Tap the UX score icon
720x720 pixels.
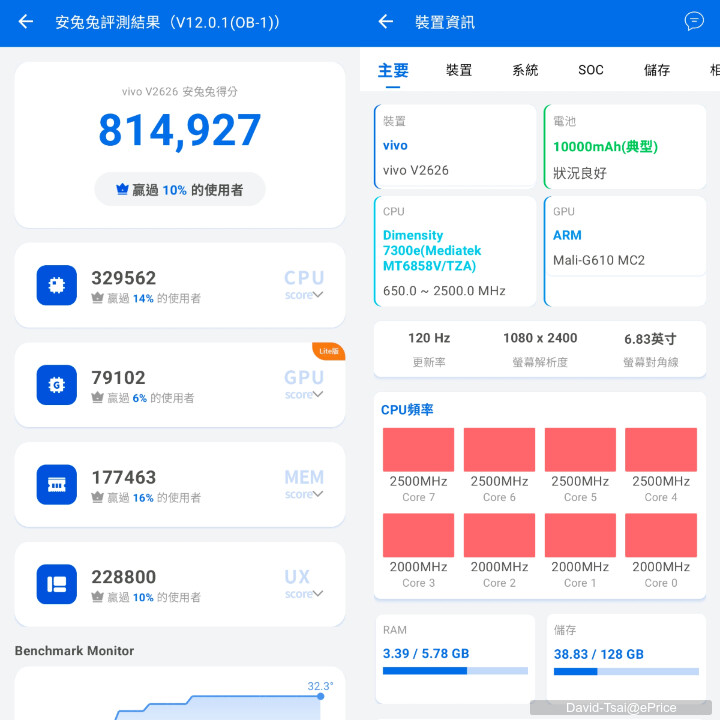click(56, 584)
